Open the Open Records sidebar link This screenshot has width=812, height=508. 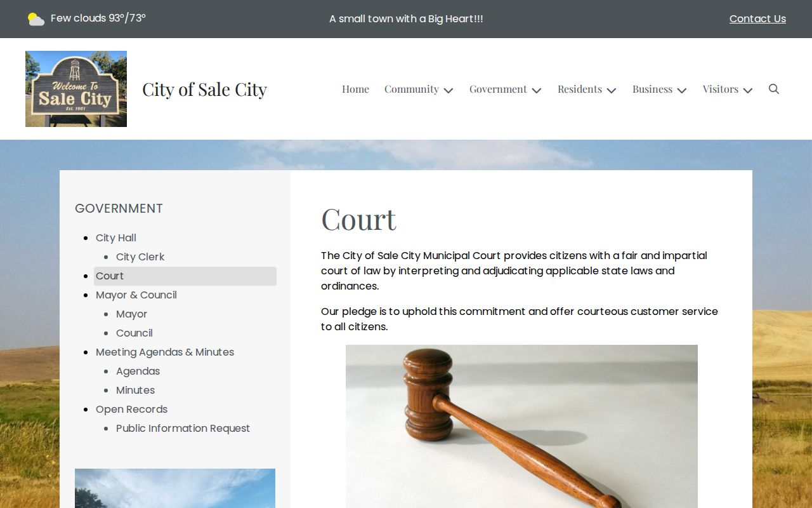click(131, 410)
